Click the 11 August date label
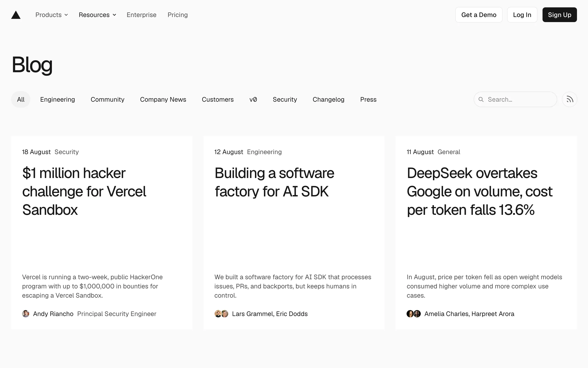The width and height of the screenshot is (588, 368). [420, 152]
